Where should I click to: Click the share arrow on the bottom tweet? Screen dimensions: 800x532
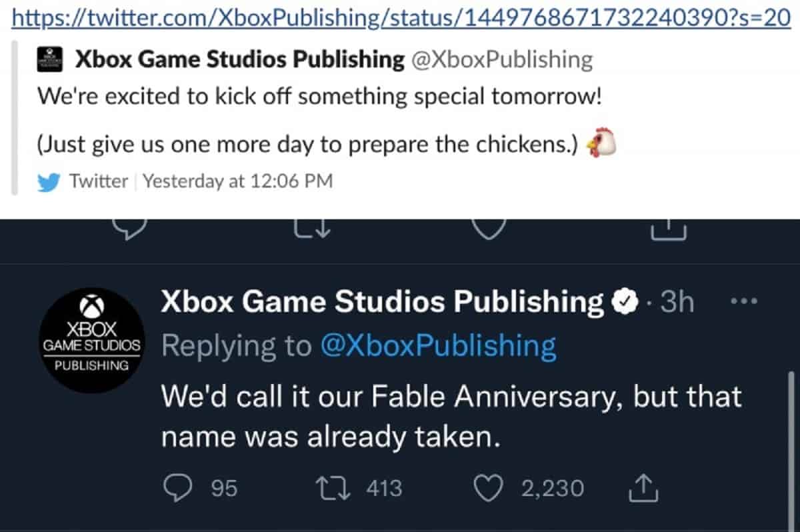(x=644, y=487)
